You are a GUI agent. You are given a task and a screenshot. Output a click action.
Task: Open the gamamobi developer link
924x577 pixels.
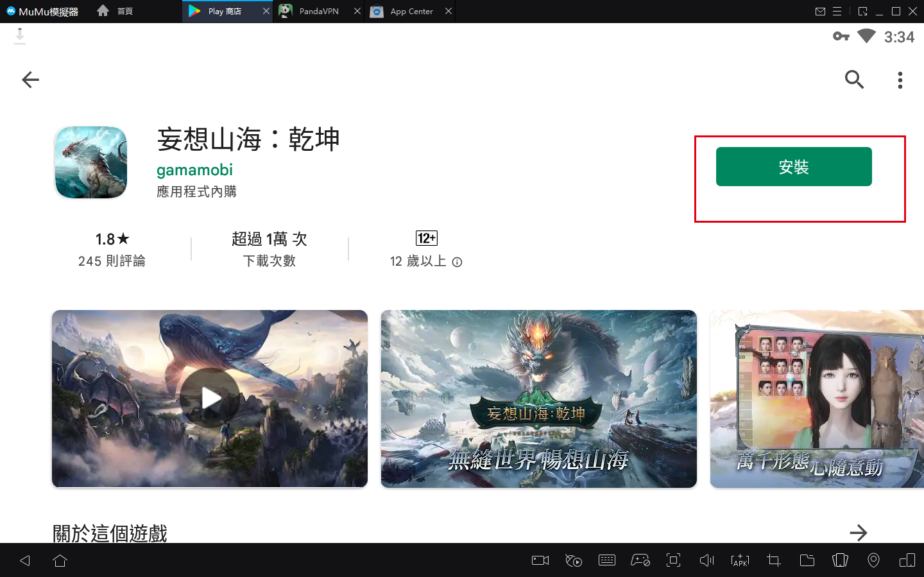click(194, 170)
